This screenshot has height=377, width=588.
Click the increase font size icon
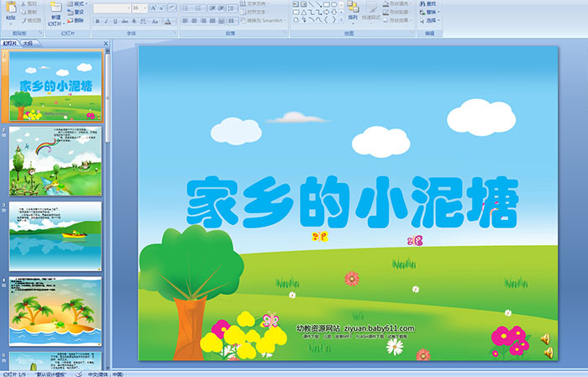(x=154, y=8)
